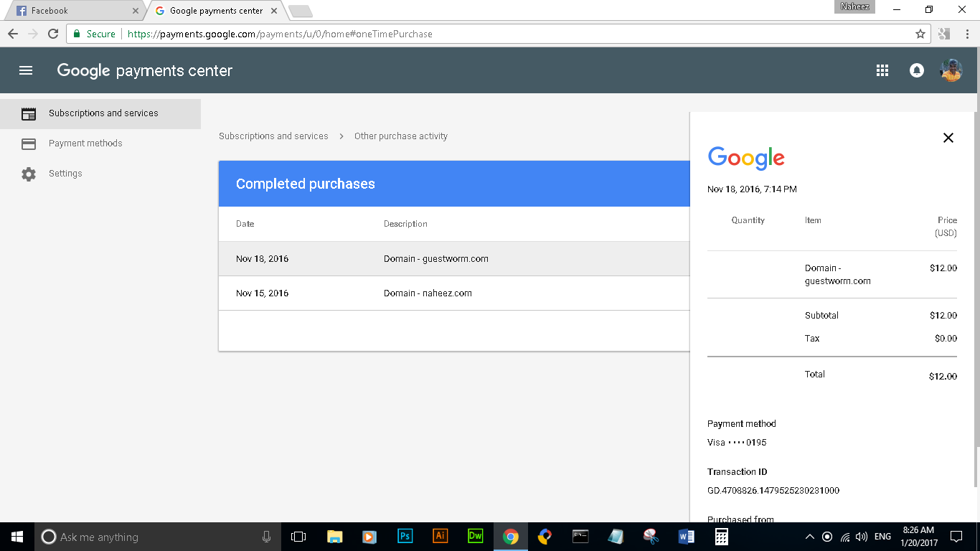The height and width of the screenshot is (551, 980).
Task: Click the Chrome taskbar icon
Action: [x=510, y=537]
